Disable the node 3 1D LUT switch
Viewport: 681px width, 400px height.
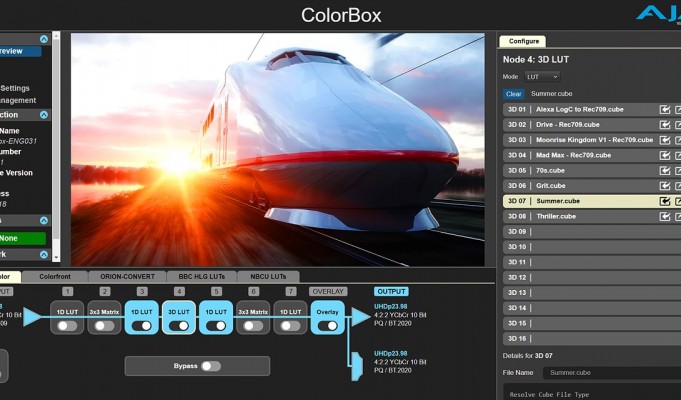point(142,326)
